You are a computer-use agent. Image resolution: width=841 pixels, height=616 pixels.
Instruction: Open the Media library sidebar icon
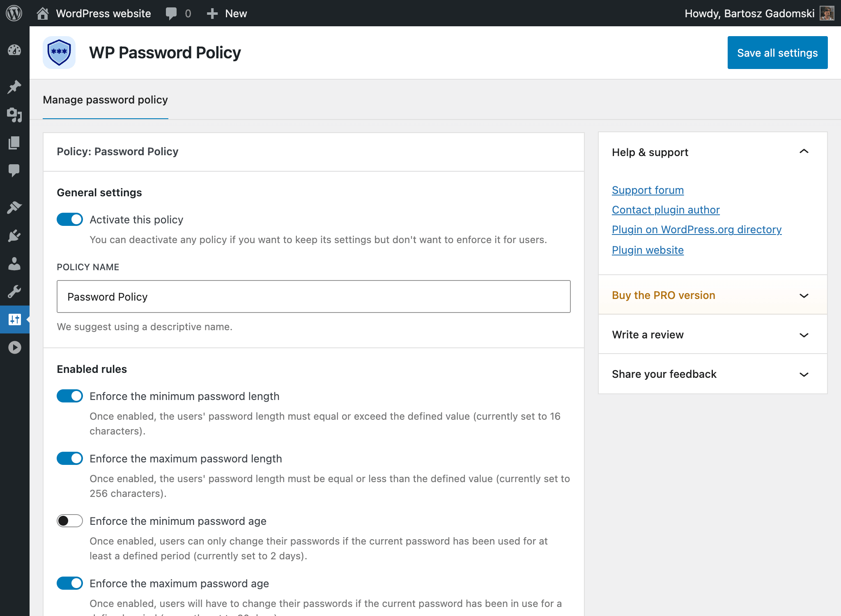[x=14, y=115]
